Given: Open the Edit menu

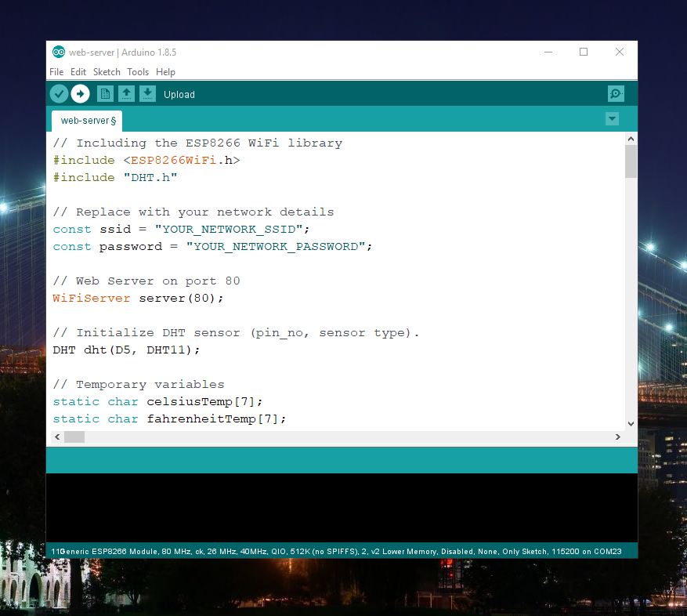Looking at the screenshot, I should point(78,72).
